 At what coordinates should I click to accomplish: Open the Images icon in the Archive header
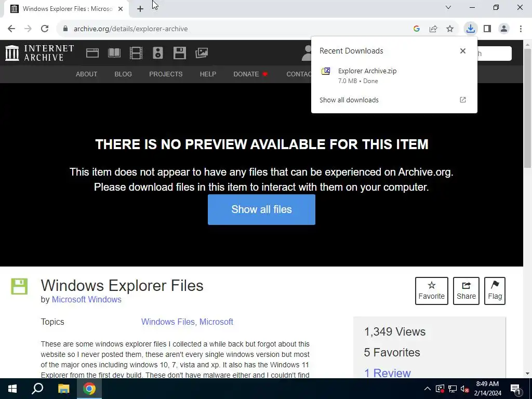tap(202, 53)
